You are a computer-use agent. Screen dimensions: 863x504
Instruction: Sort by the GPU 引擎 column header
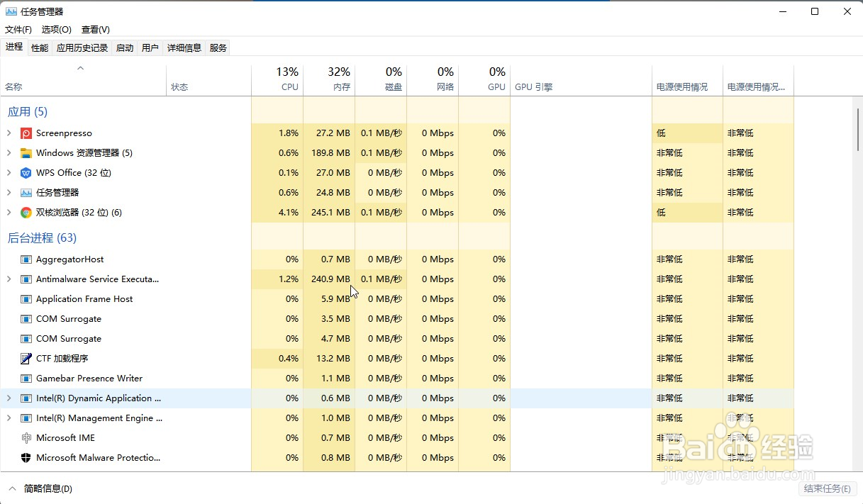pos(581,80)
